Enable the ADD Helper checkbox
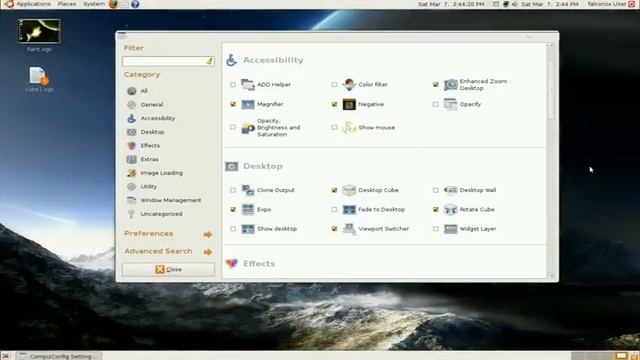 coord(233,84)
